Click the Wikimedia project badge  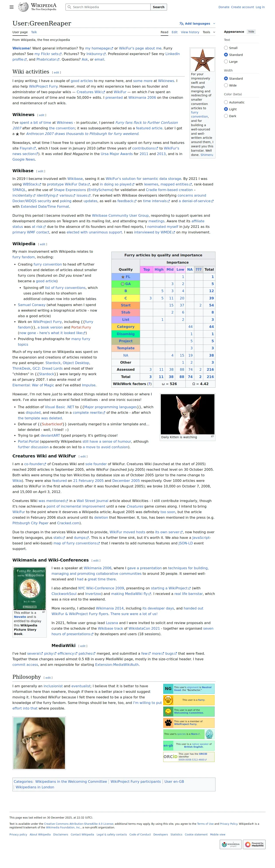pyautogui.click(x=230, y=844)
